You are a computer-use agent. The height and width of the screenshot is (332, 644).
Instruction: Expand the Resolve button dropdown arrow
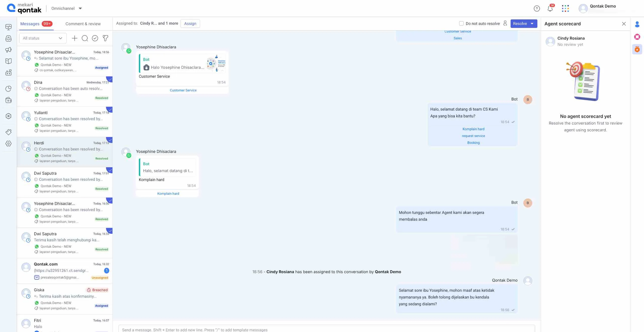point(533,23)
